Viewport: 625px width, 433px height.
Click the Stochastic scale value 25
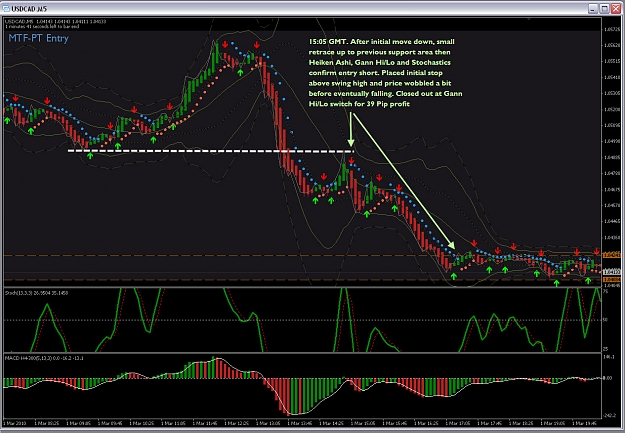point(605,349)
